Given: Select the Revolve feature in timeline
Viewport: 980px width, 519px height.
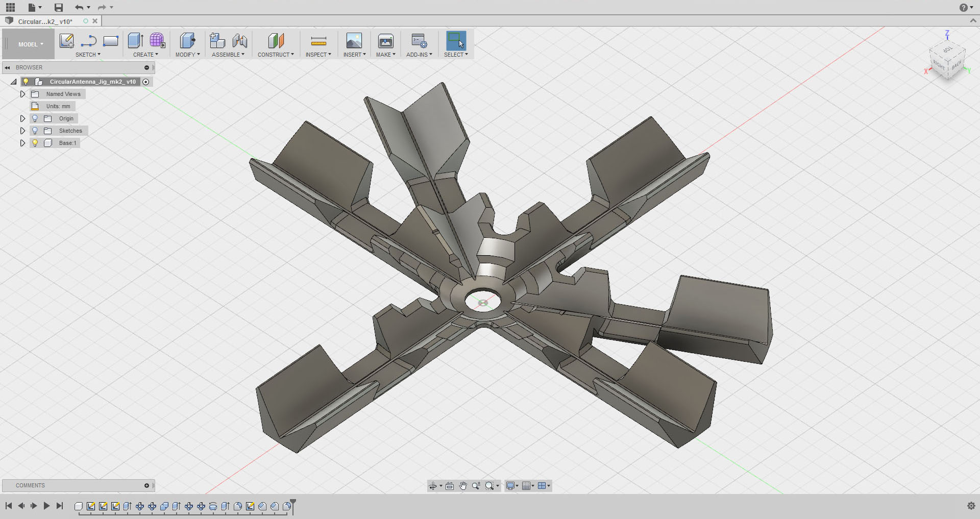Looking at the screenshot, I should click(x=213, y=506).
